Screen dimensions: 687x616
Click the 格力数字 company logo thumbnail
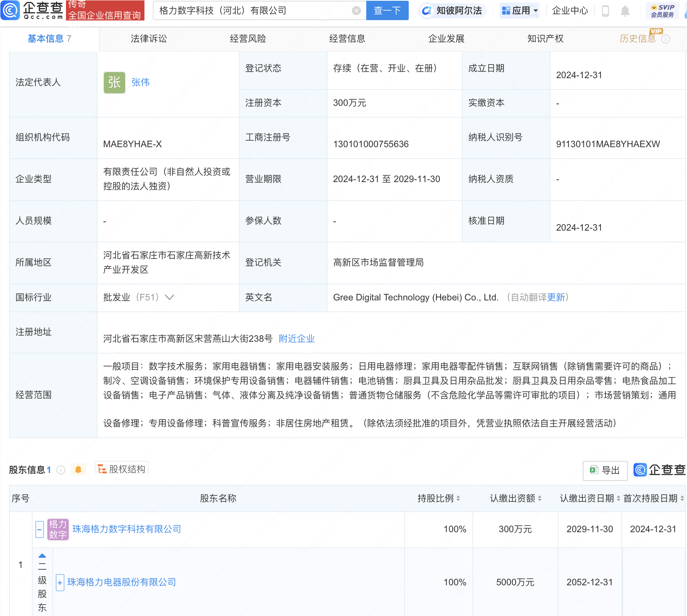pyautogui.click(x=58, y=530)
